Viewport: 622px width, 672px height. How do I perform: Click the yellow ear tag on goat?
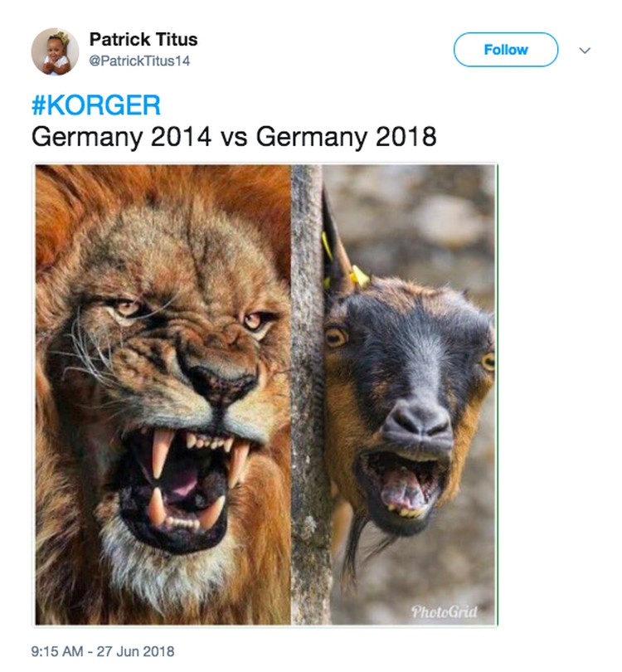pyautogui.click(x=359, y=276)
